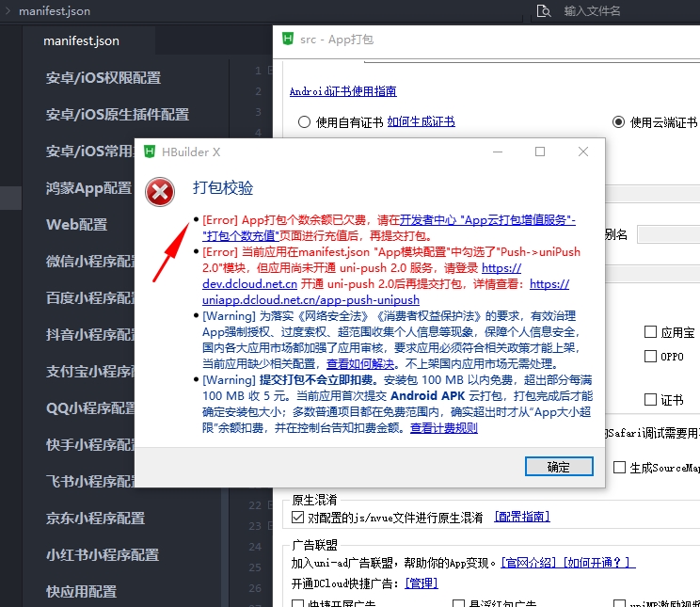Open 管理 link for DCloud快捷广告
The width and height of the screenshot is (700, 607).
click(421, 583)
